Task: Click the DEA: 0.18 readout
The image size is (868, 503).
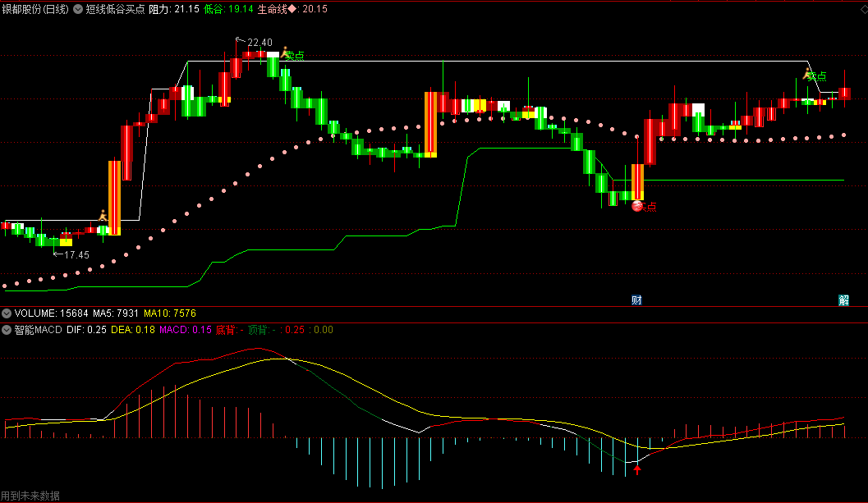Action: click(x=133, y=330)
